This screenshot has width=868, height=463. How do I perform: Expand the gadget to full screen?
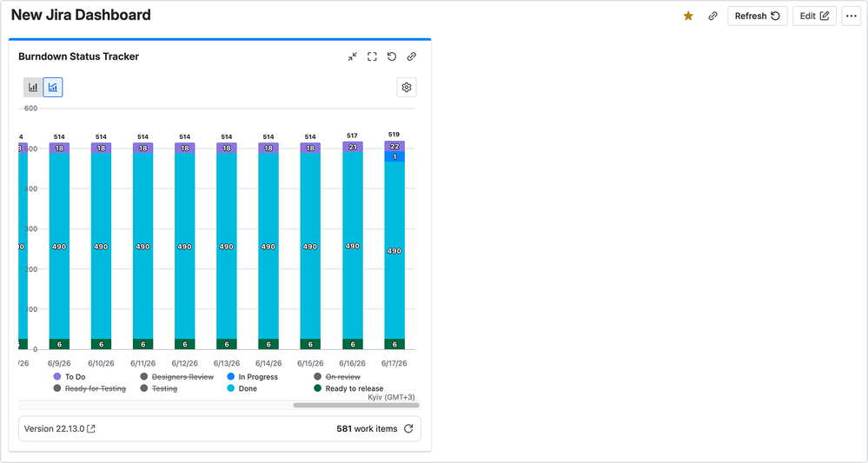[372, 56]
